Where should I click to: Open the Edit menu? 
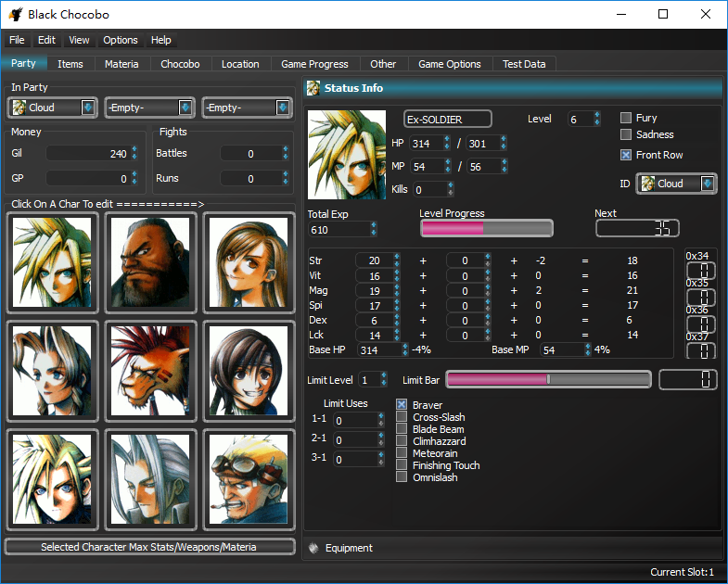pyautogui.click(x=46, y=40)
